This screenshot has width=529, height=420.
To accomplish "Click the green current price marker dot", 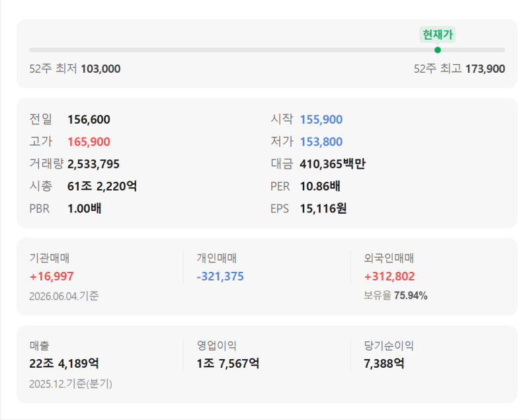I will [x=438, y=50].
